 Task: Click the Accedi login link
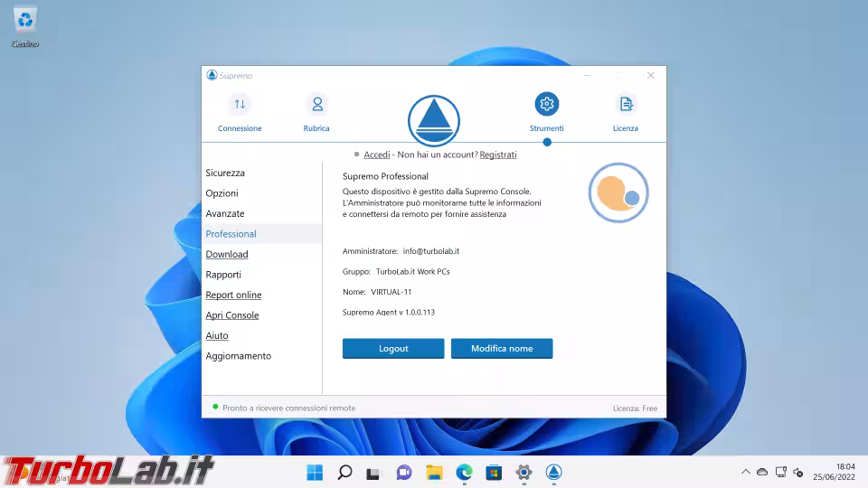(x=377, y=155)
